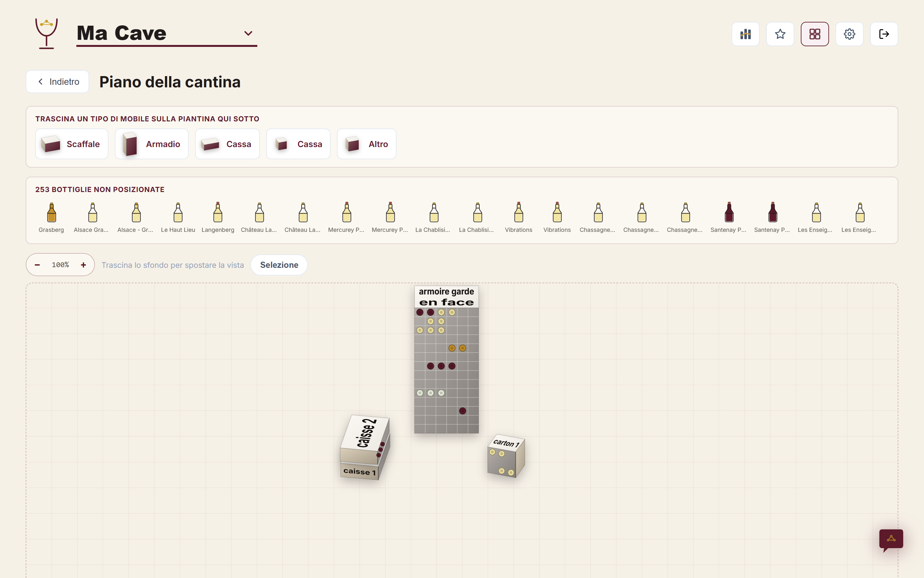Screen dimensions: 924x578
Task: Expand the Ma Cave cellar dropdown
Action: pyautogui.click(x=248, y=33)
